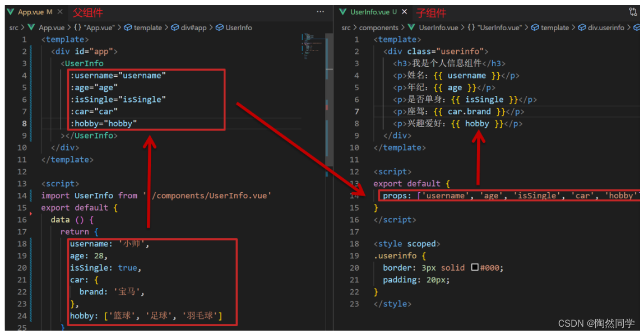
Task: Click the <style scoped> line
Action: pyautogui.click(x=406, y=244)
